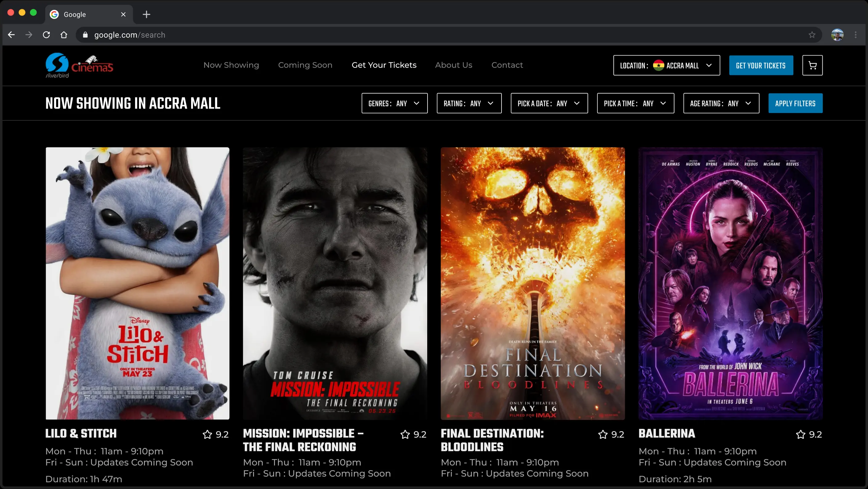The image size is (868, 489).
Task: Click the Ghana flag in the location selector
Action: point(658,65)
